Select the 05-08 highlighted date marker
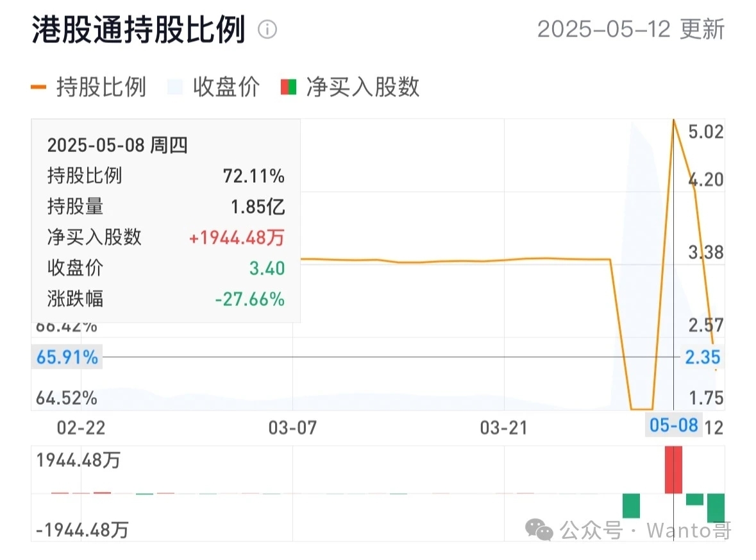This screenshot has width=756, height=560. 673,425
